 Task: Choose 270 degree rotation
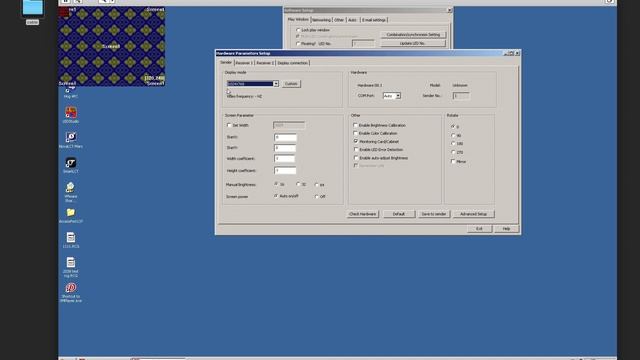[x=453, y=152]
